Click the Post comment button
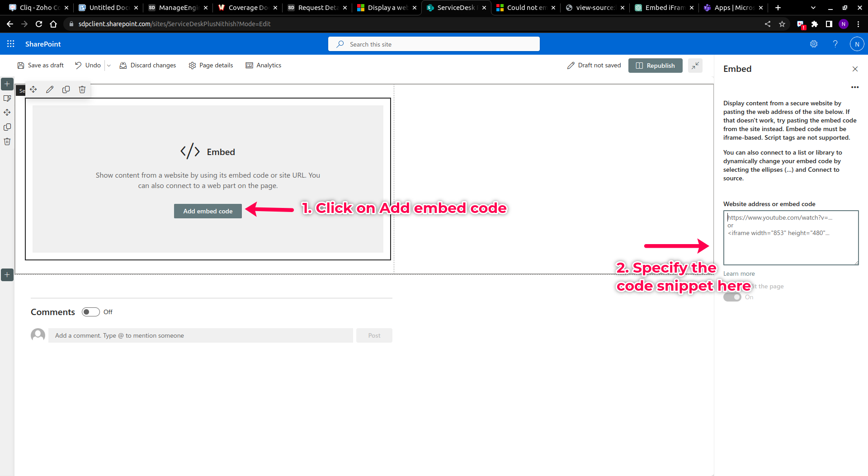The height and width of the screenshot is (476, 868). [374, 335]
